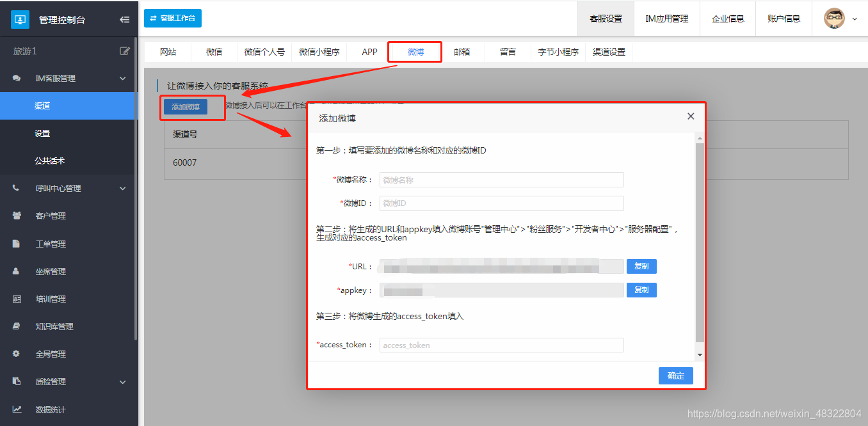Copy the URL with its 复制 button
The width and height of the screenshot is (868, 426).
click(641, 266)
